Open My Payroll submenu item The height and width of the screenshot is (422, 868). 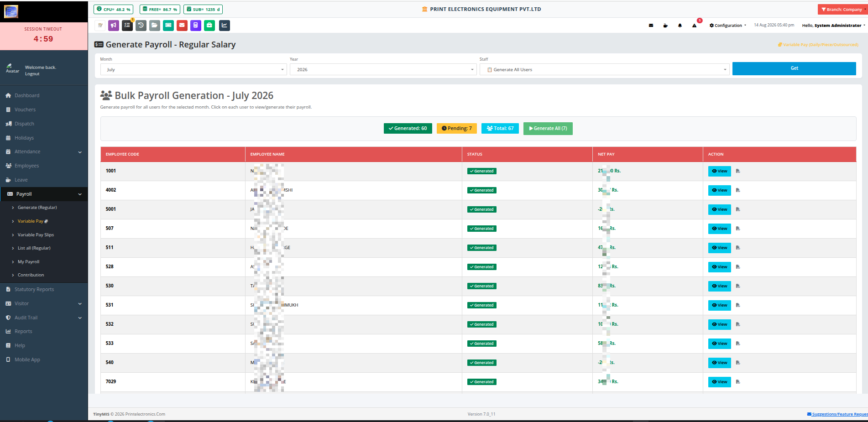tap(28, 262)
